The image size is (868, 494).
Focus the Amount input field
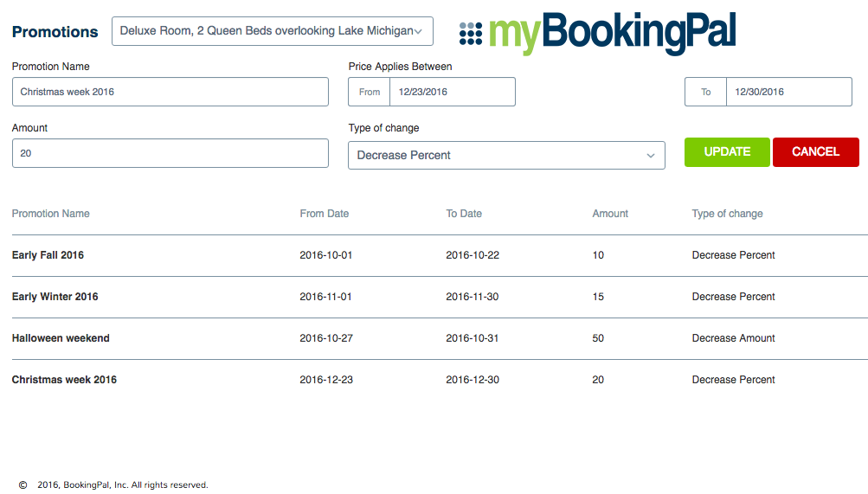[x=170, y=153]
